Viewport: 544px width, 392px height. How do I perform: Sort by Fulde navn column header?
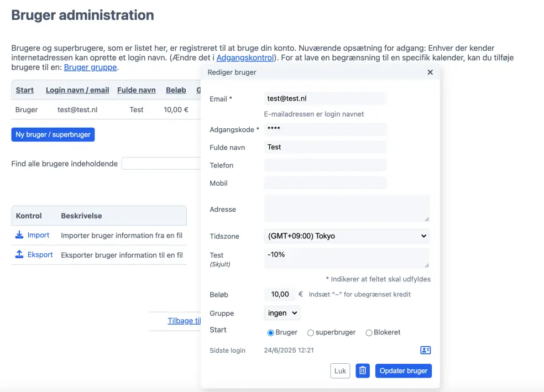click(137, 90)
